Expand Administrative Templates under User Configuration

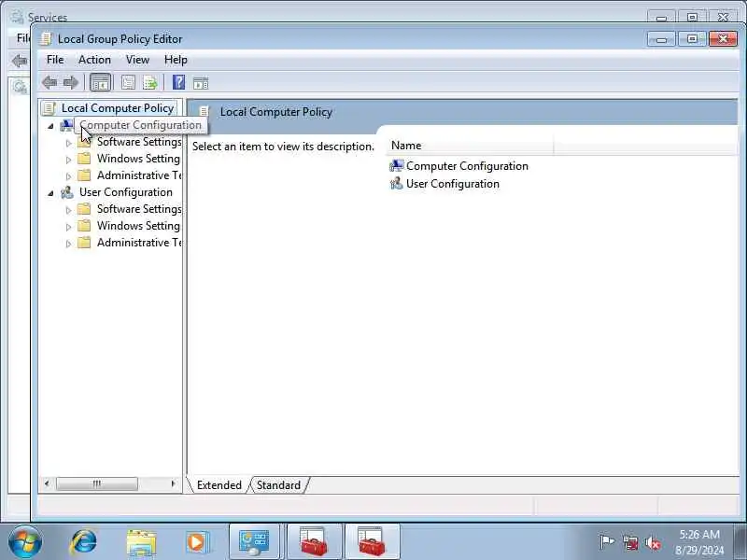68,244
